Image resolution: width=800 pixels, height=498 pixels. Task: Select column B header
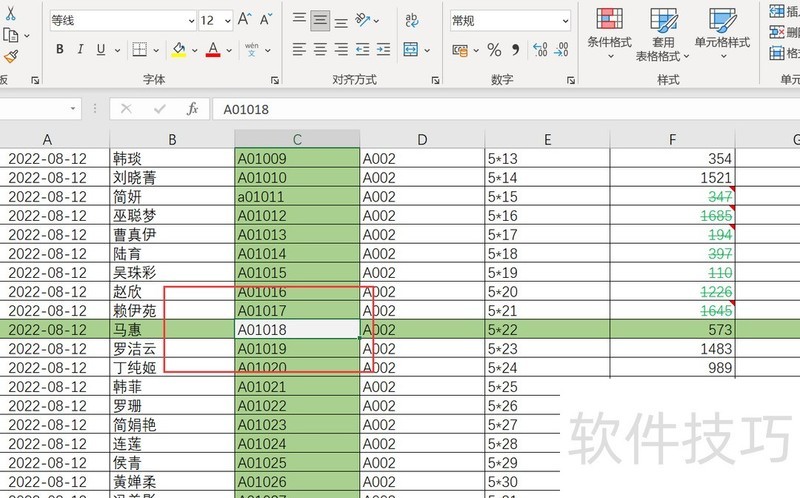pos(172,139)
